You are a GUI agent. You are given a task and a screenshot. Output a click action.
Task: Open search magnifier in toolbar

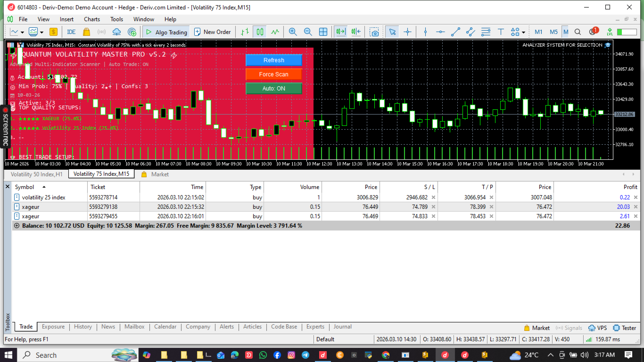[578, 32]
